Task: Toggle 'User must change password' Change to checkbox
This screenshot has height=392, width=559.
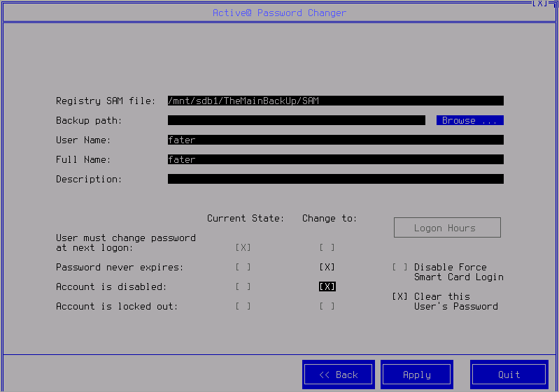Action: (327, 247)
